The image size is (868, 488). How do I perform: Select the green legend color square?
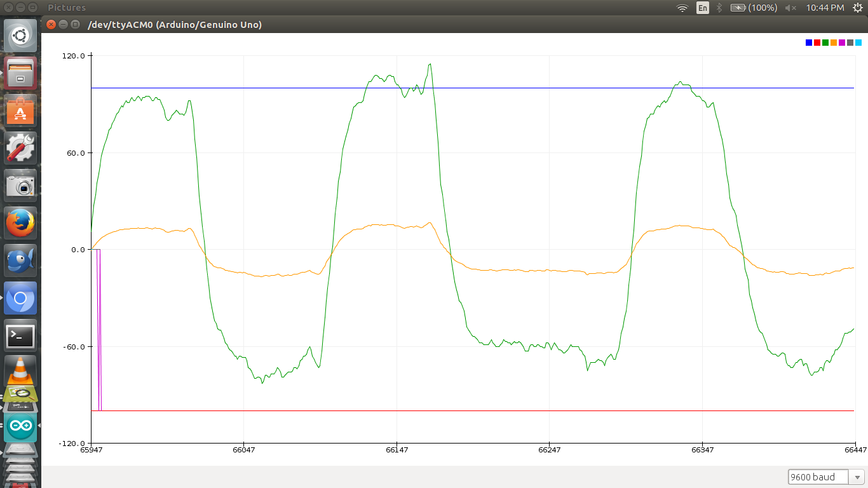point(825,43)
